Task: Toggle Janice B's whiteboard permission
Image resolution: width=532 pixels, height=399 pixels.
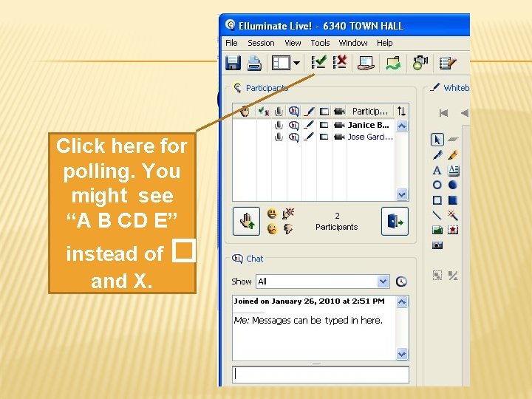Action: click(x=309, y=125)
